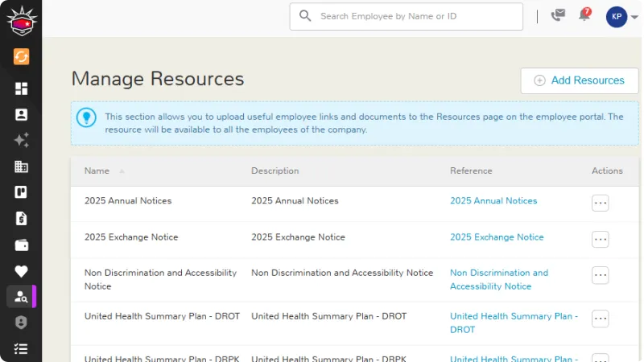Open actions menu for 2025 Annual Notices
This screenshot has height=362, width=644.
tap(600, 203)
